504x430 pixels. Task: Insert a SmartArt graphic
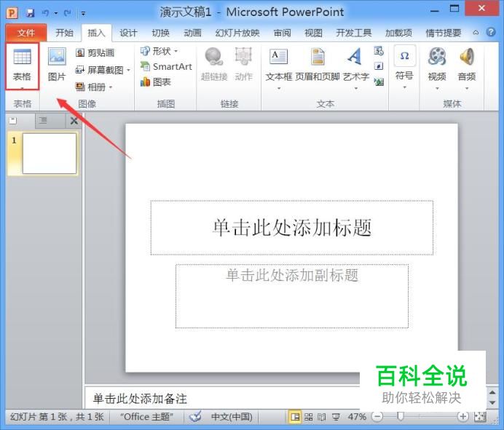click(166, 66)
